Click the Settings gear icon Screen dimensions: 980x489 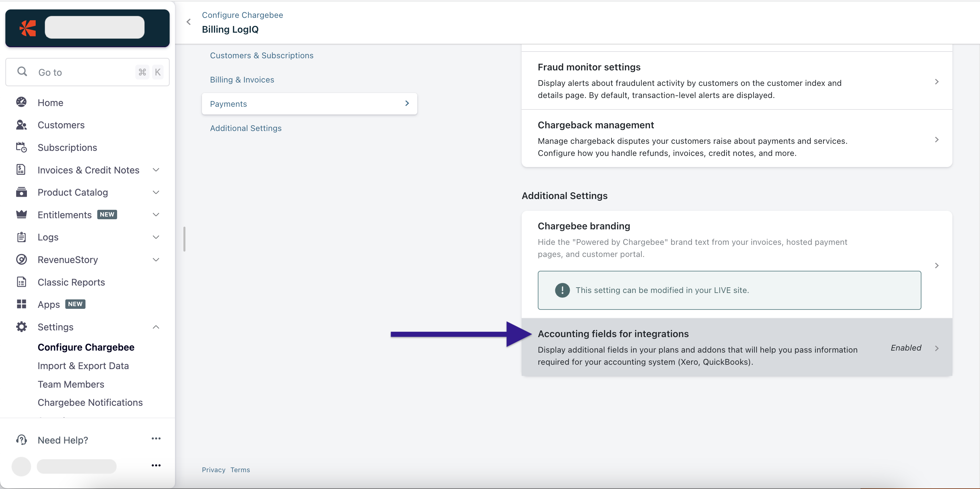click(x=21, y=326)
